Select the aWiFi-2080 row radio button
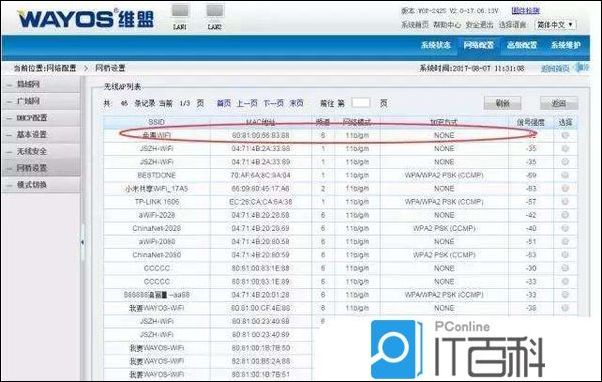 click(565, 241)
